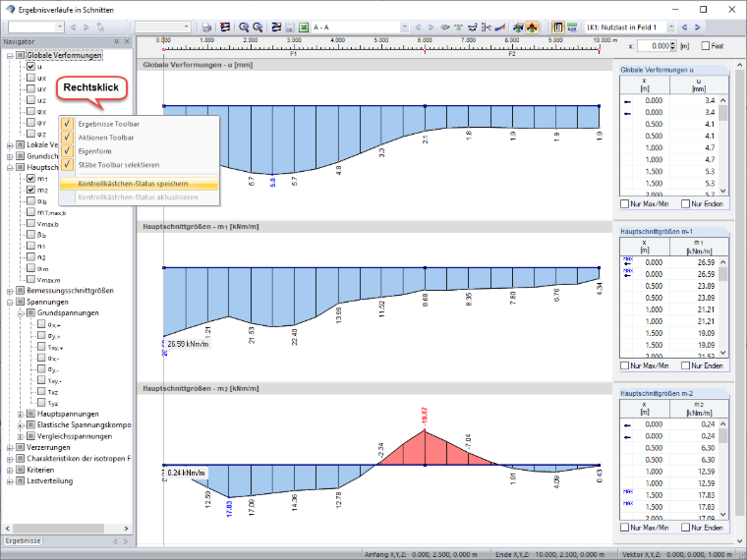Close the Navigator panel

click(x=127, y=42)
